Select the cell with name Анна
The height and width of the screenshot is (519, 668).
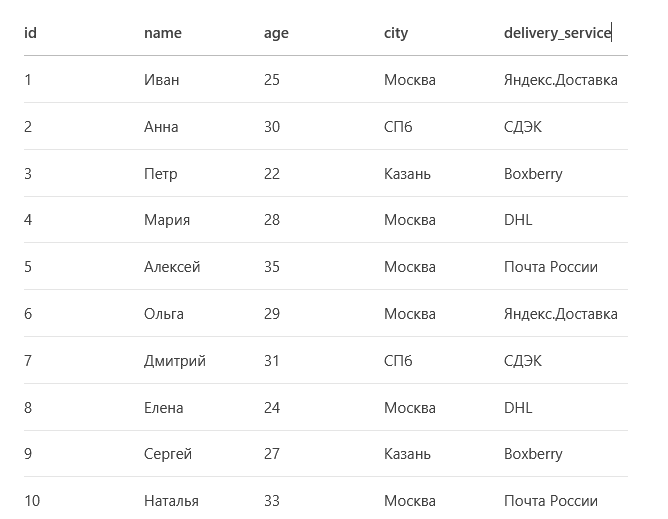pos(161,127)
